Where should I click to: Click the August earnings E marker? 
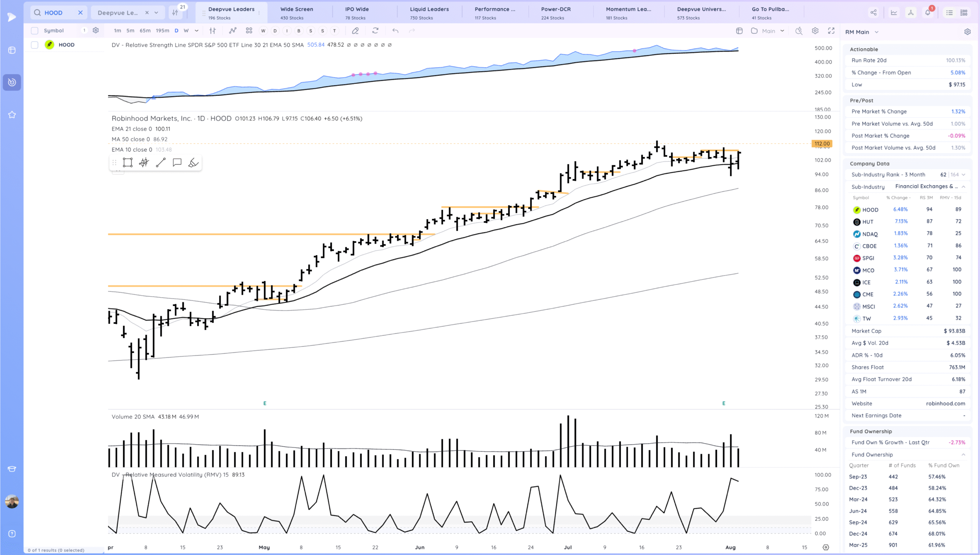coord(724,403)
